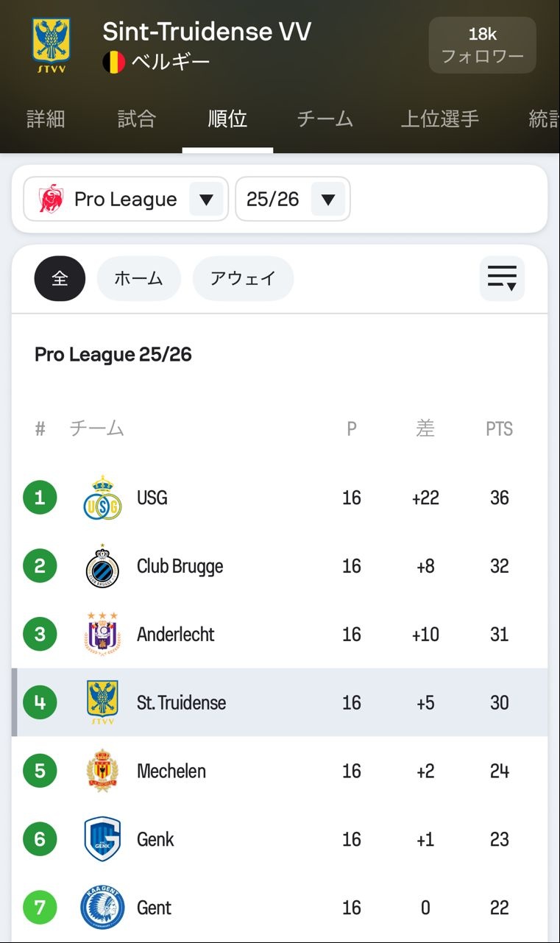Expand the 25/26 season dropdown
The width and height of the screenshot is (560, 943).
pos(292,199)
